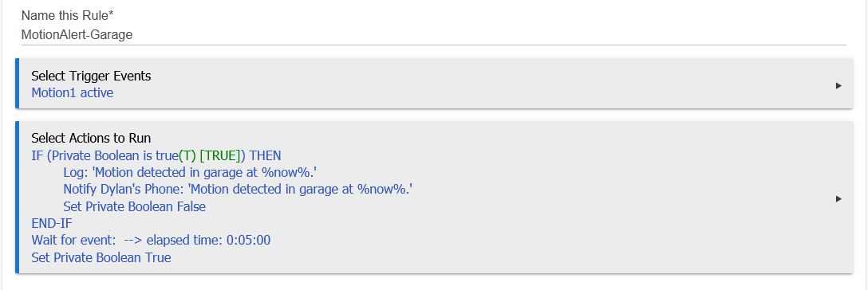Click the THEN keyword in the IF line

tap(266, 155)
